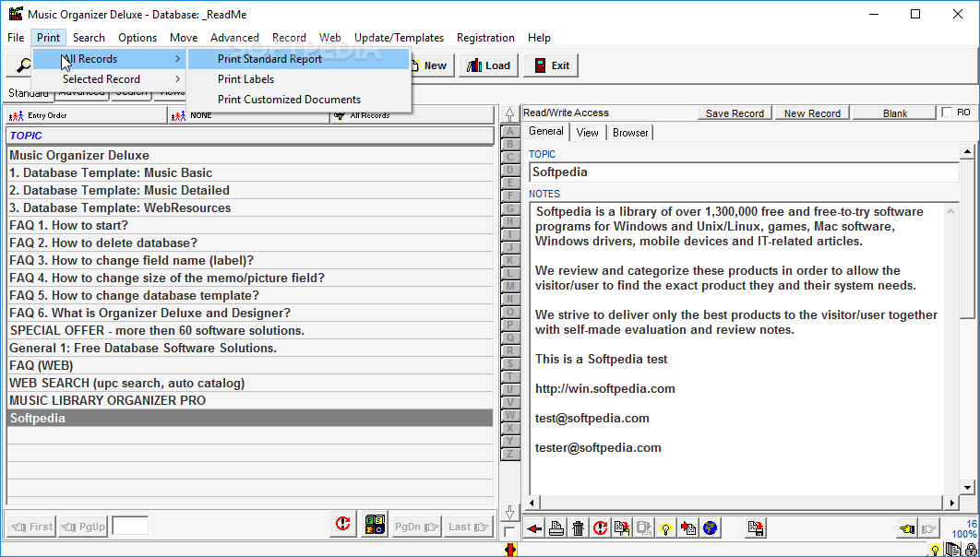Expand the Selected Record submenu
Screen dimensions: 980x557
[x=110, y=79]
